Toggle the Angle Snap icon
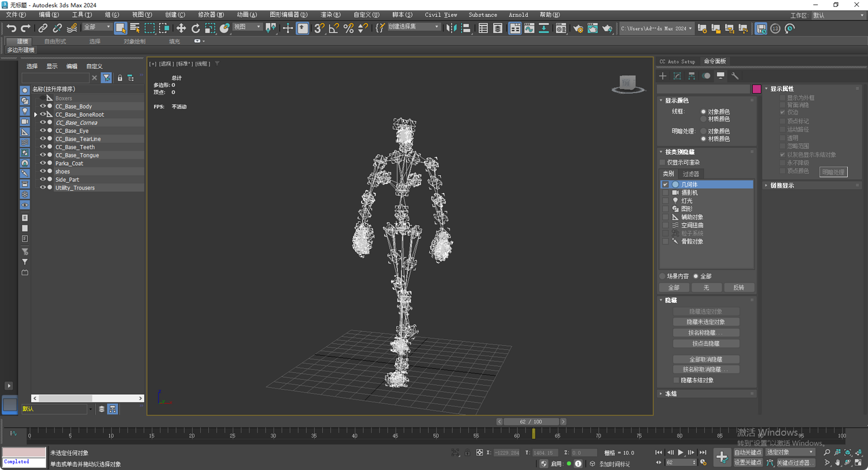Image resolution: width=868 pixels, height=470 pixels. 334,28
